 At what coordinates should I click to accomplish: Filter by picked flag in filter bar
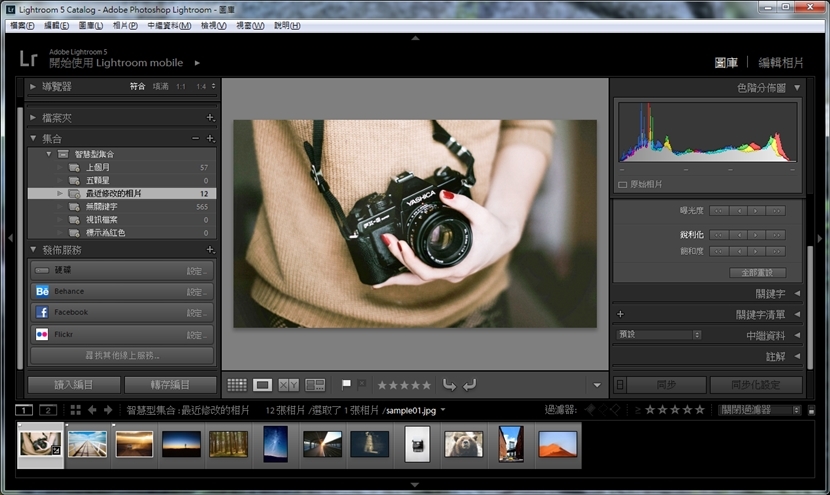coord(590,410)
